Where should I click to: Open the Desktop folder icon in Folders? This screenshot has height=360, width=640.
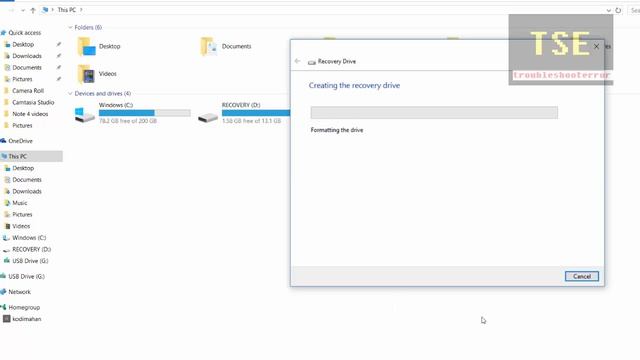click(x=86, y=46)
